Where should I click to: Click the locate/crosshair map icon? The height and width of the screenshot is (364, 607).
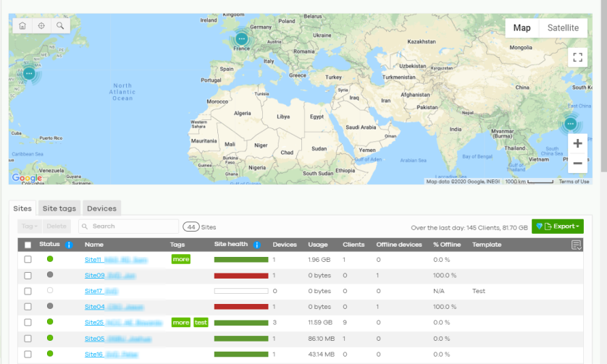(41, 25)
